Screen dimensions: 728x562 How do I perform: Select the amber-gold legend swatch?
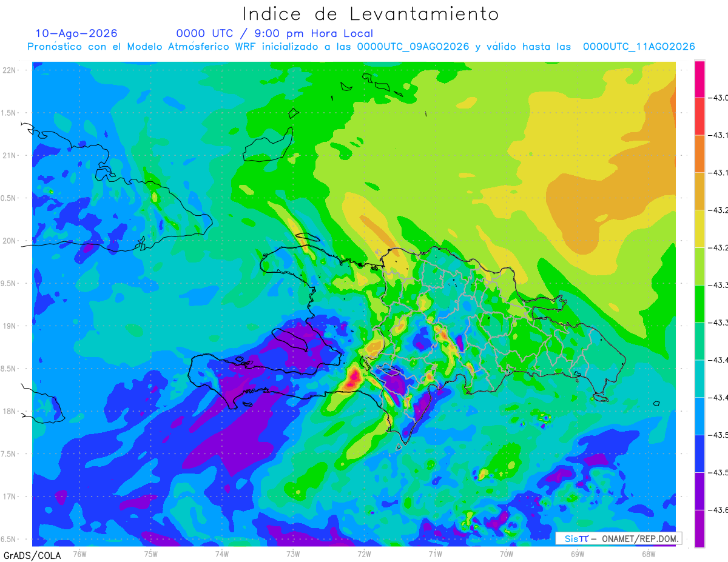click(699, 191)
